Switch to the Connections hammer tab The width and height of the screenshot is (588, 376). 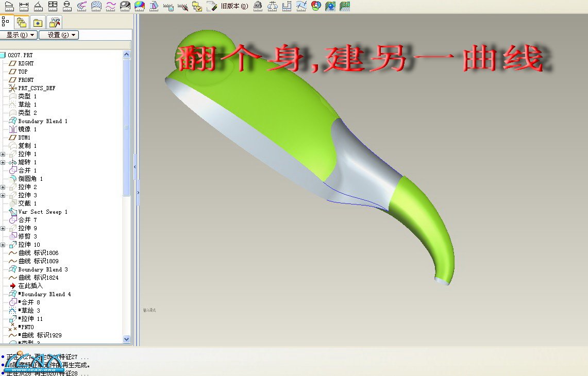[55, 23]
